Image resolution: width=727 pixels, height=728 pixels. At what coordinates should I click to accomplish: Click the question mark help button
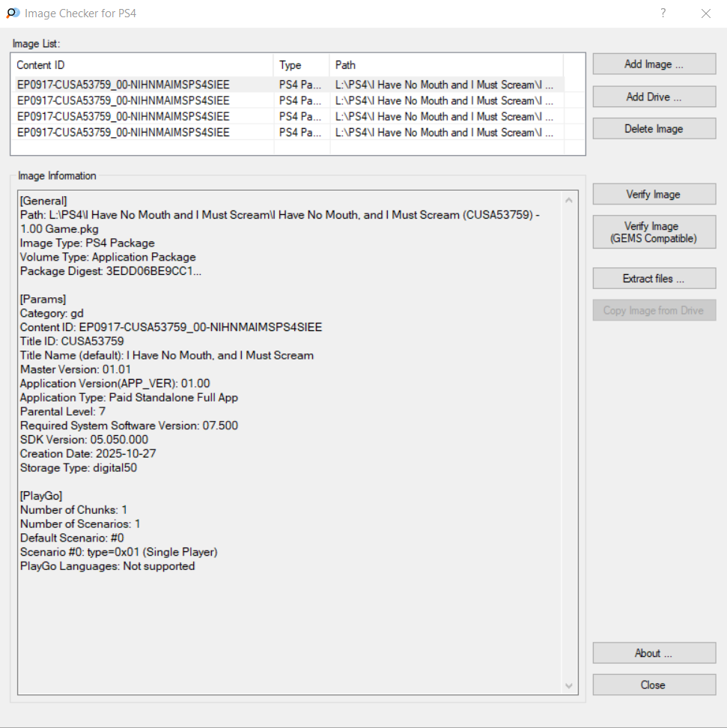[x=663, y=13]
